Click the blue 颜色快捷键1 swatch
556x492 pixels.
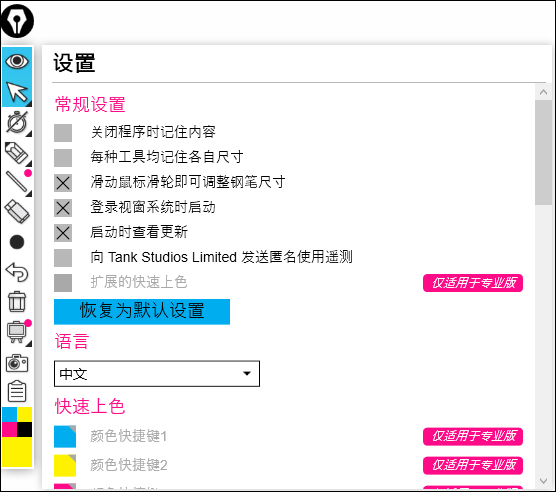click(65, 436)
